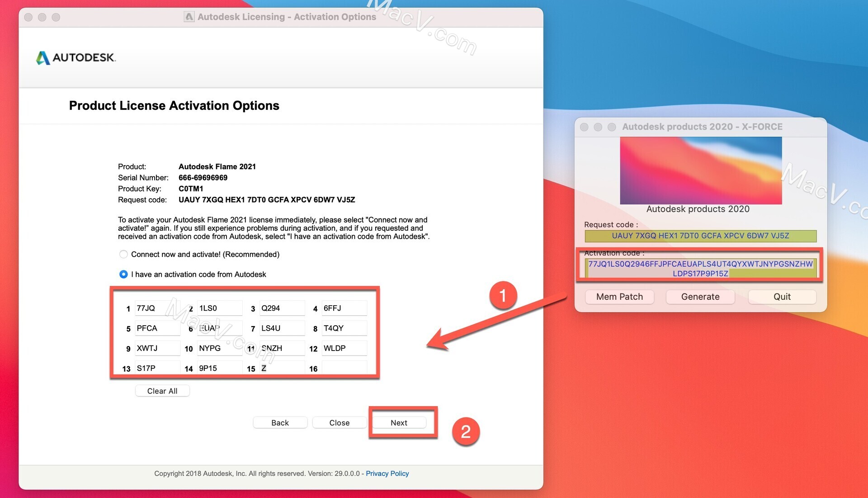Image resolution: width=868 pixels, height=498 pixels.
Task: Click the Quit button in keygen
Action: 783,296
